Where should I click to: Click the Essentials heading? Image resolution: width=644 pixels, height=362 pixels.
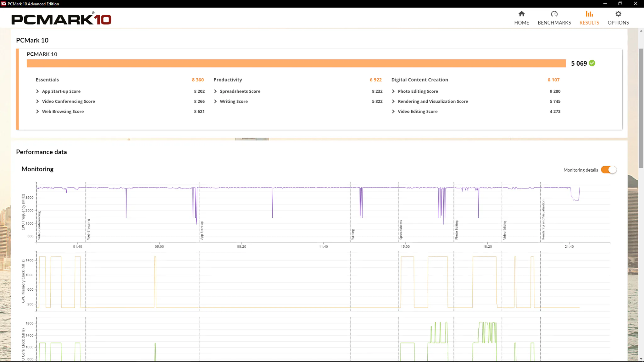[x=47, y=80]
